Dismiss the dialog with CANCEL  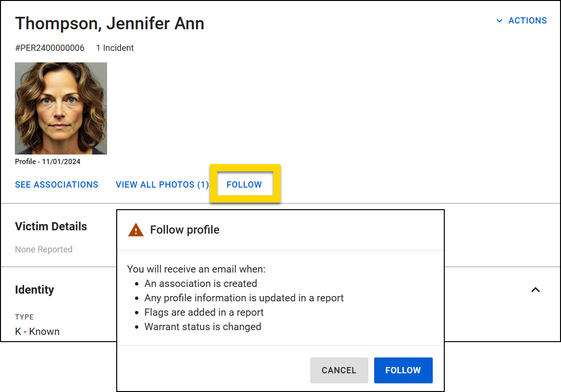[339, 370]
